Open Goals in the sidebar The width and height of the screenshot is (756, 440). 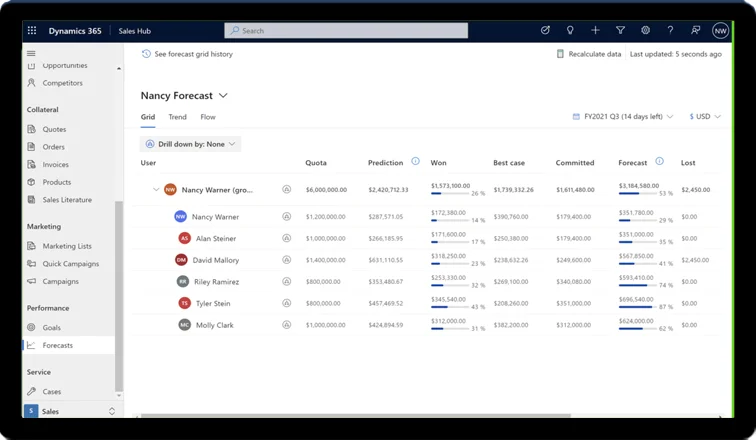coord(52,327)
